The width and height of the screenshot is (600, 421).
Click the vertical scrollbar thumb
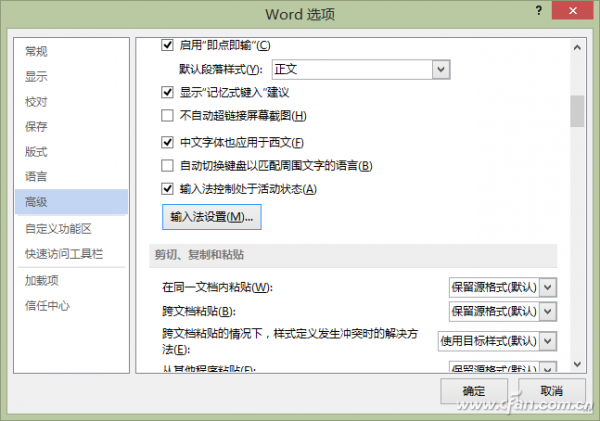(x=577, y=111)
